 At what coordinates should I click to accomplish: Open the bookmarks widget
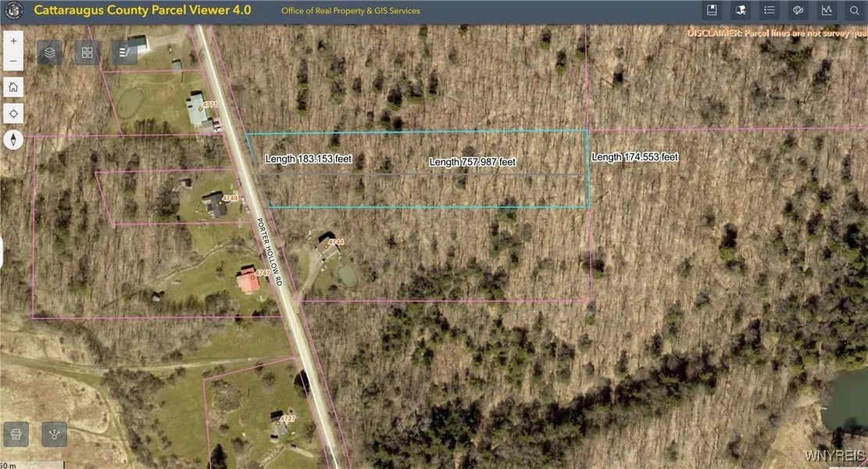[x=712, y=10]
